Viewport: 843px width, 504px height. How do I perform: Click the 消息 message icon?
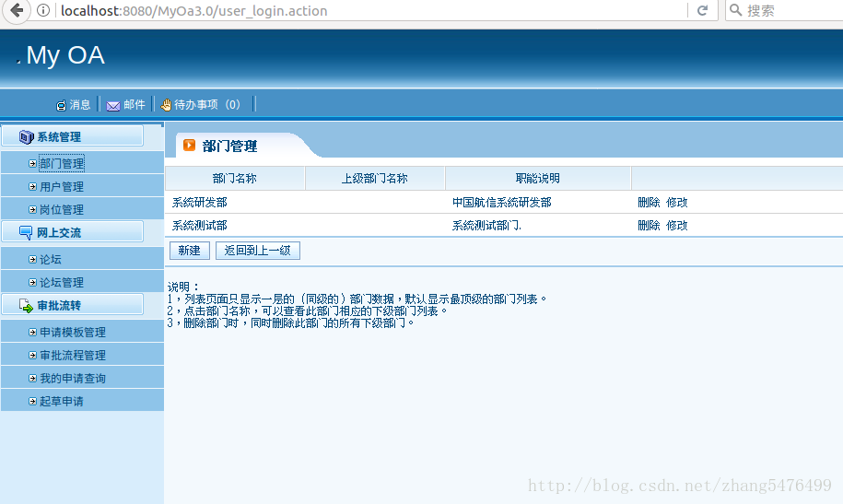coord(62,105)
